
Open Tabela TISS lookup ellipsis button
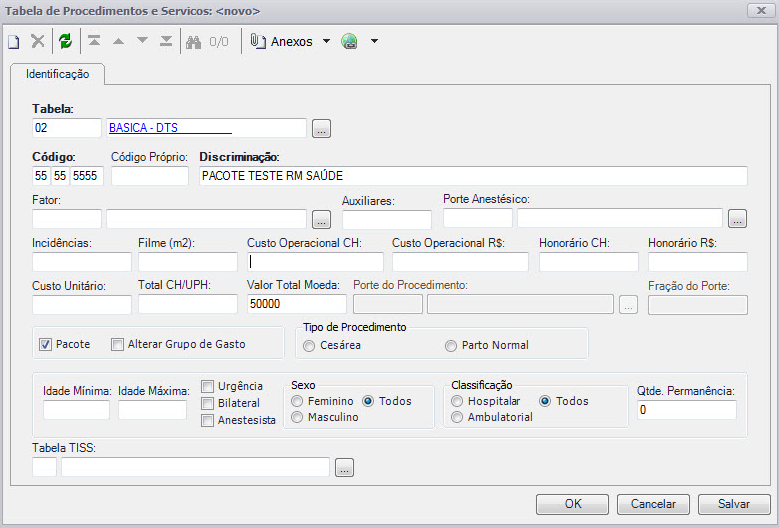pyautogui.click(x=344, y=467)
